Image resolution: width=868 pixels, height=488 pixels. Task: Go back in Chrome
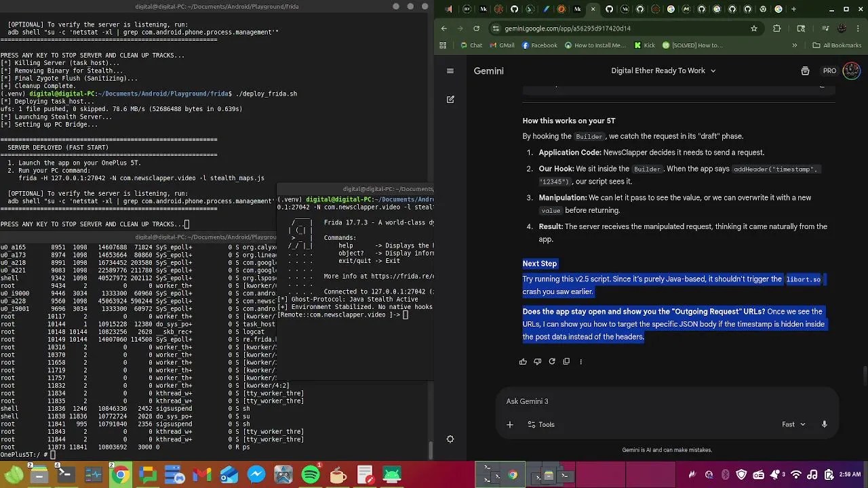444,28
